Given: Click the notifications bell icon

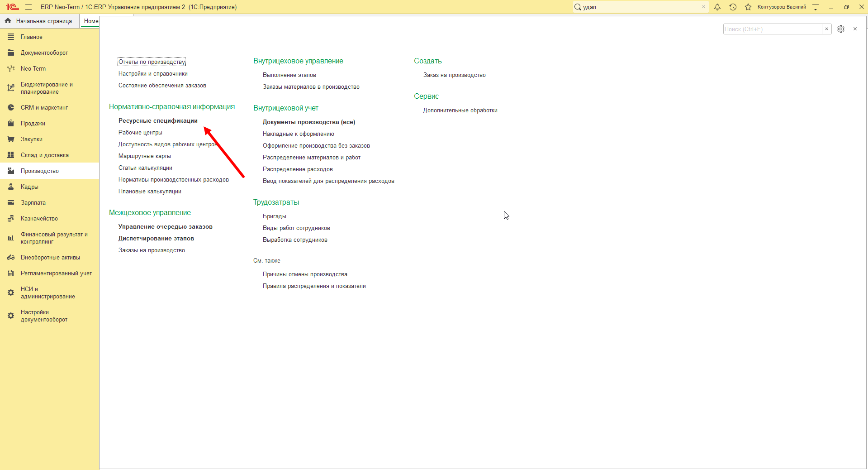Looking at the screenshot, I should pyautogui.click(x=717, y=7).
